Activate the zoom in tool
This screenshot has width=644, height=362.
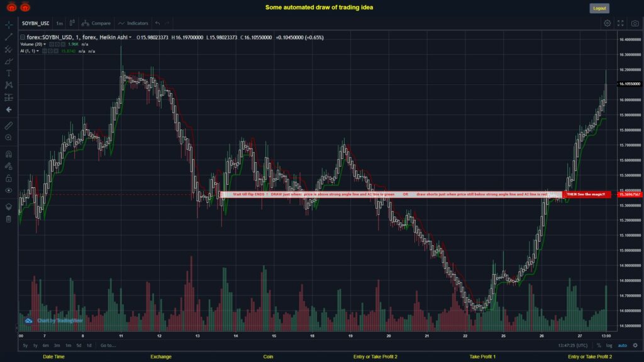pos(9,138)
